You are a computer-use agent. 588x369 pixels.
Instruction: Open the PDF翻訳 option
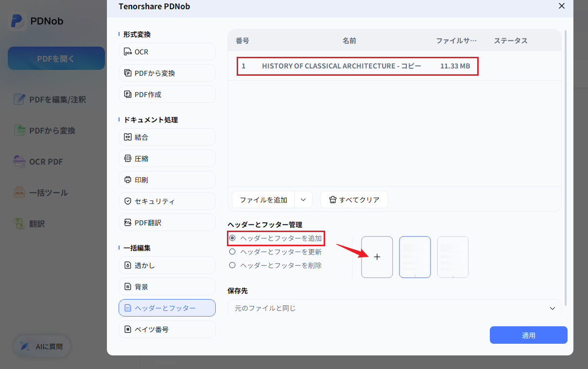(x=167, y=222)
